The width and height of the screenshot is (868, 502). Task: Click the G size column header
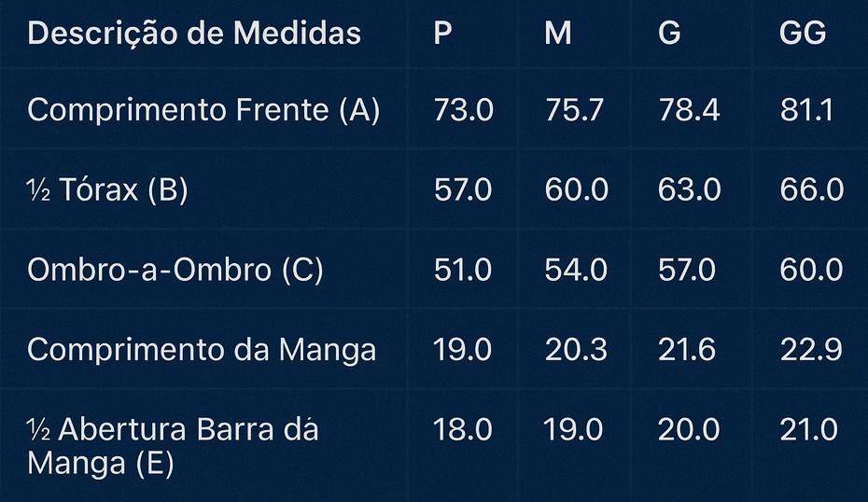click(669, 34)
